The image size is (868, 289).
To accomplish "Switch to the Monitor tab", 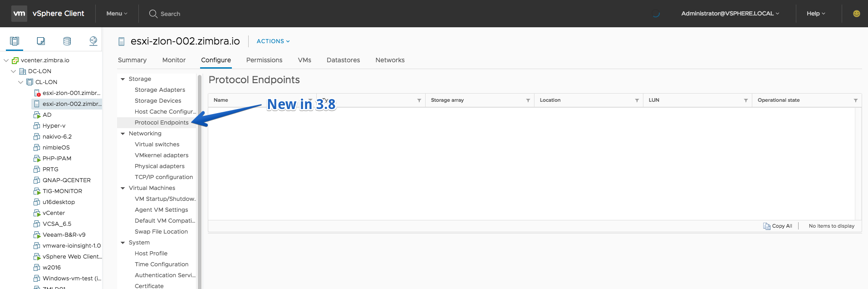I will [x=174, y=60].
